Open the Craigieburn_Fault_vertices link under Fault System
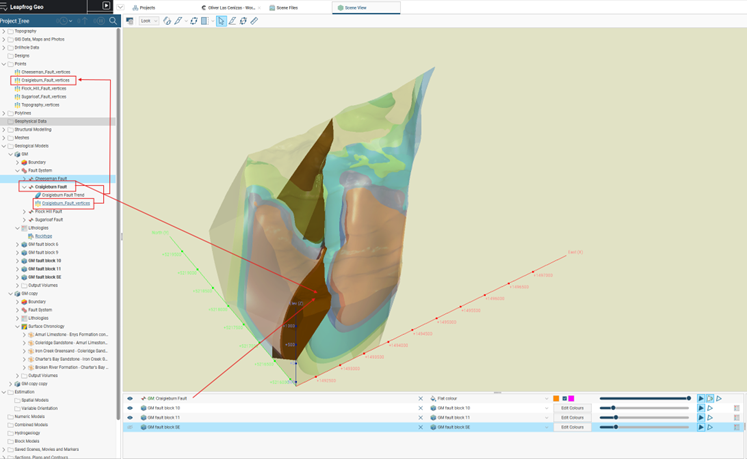The width and height of the screenshot is (747, 459). point(66,203)
